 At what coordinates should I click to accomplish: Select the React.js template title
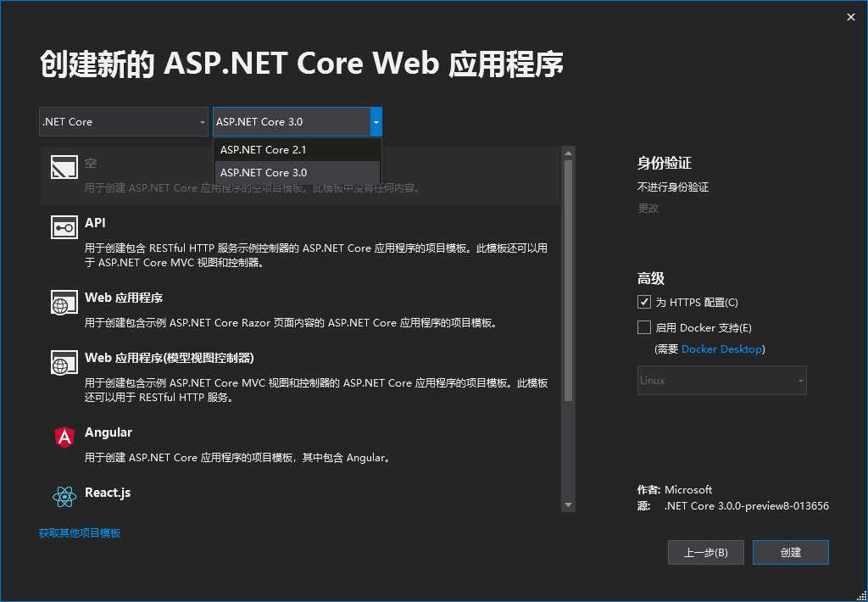[x=108, y=493]
